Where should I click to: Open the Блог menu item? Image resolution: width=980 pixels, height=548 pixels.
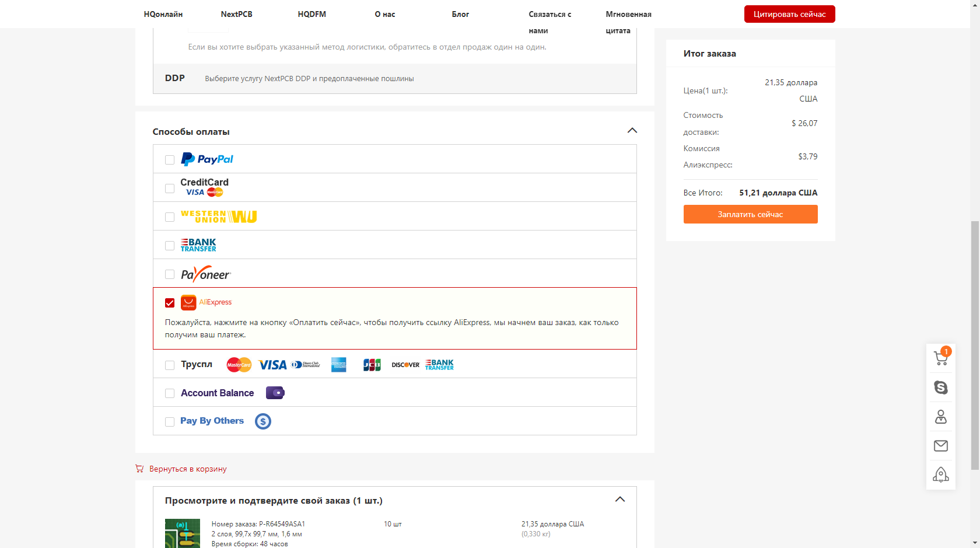coord(460,14)
